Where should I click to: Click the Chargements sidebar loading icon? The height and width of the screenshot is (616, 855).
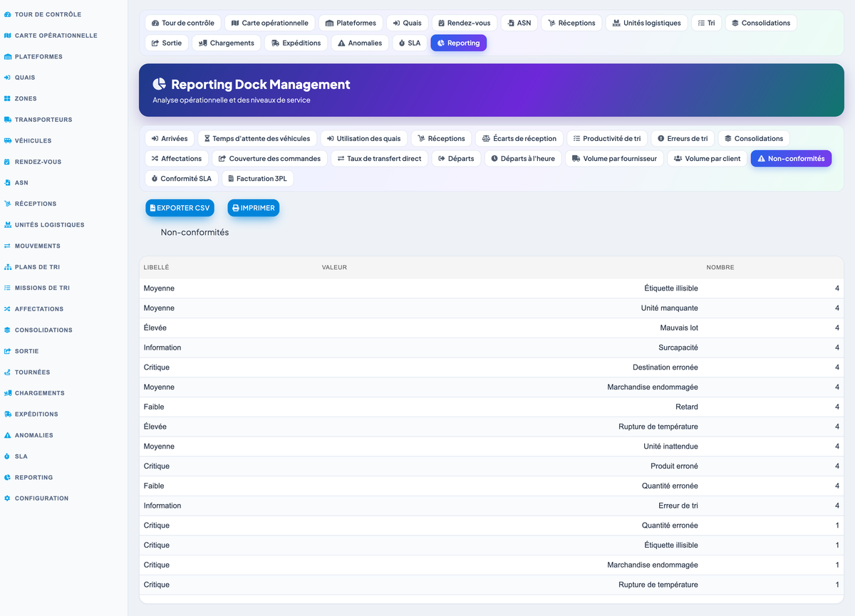coord(7,393)
